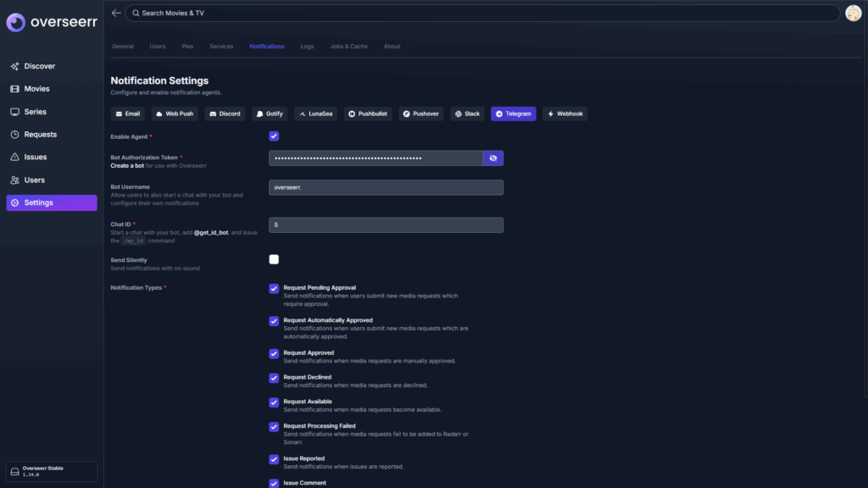Enable the Send Silently checkbox
Screen dimensions: 868x488
274,259
